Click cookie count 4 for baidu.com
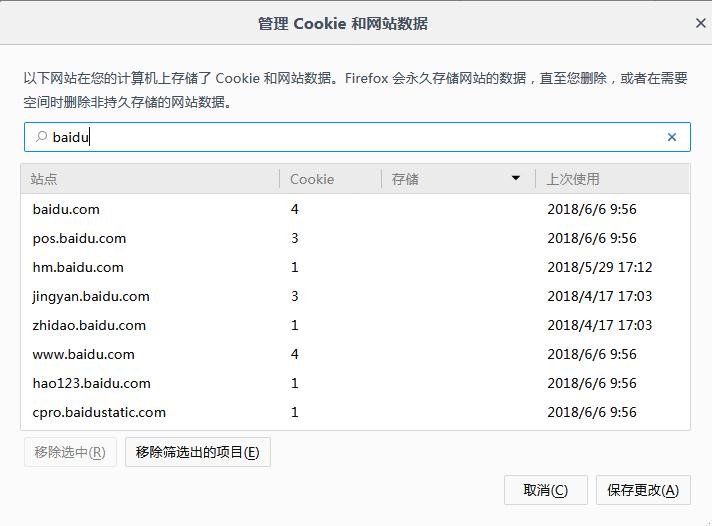Screen dimensions: 712x526 pos(295,209)
